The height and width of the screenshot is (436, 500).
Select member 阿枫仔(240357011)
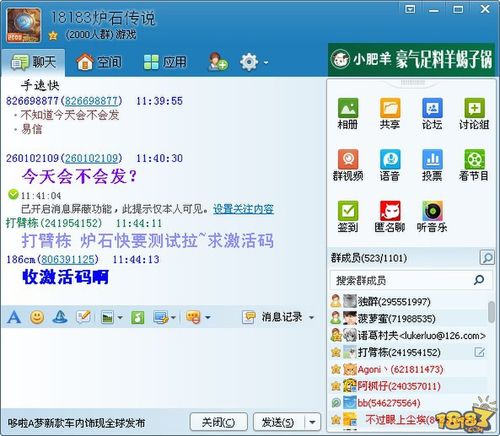point(409,386)
